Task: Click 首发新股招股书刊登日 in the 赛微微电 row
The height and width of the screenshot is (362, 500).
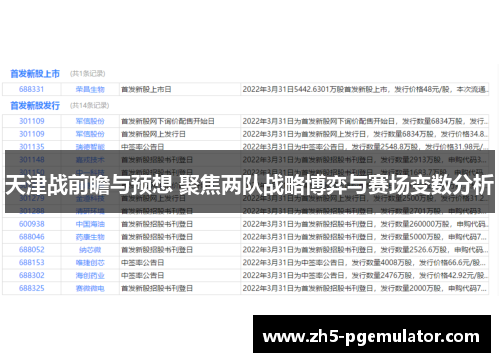Action: [157, 288]
